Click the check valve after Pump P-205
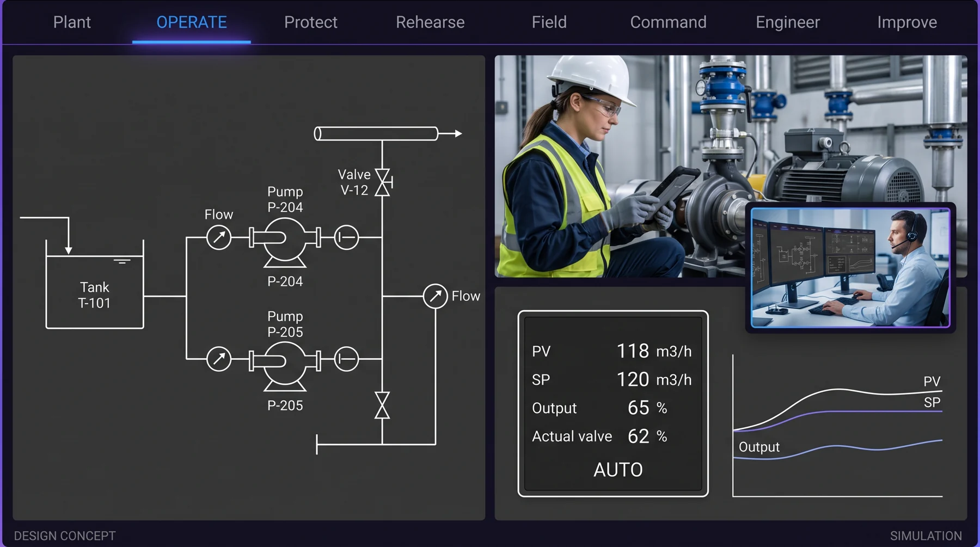This screenshot has height=547, width=980. pyautogui.click(x=346, y=359)
